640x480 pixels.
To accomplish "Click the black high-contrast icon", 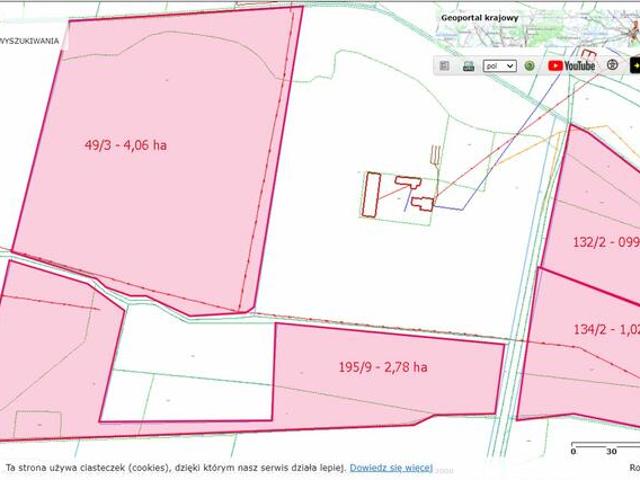I will point(635,65).
